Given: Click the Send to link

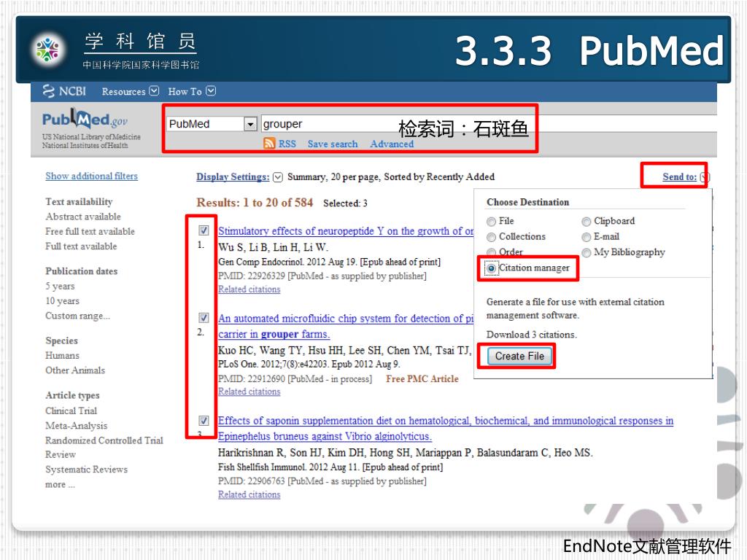Looking at the screenshot, I should (x=679, y=176).
